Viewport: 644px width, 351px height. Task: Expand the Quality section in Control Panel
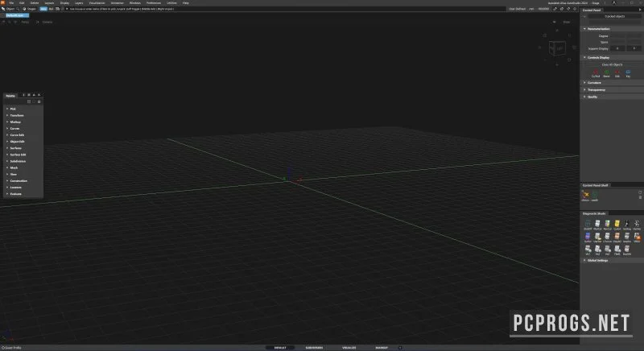[x=612, y=97]
